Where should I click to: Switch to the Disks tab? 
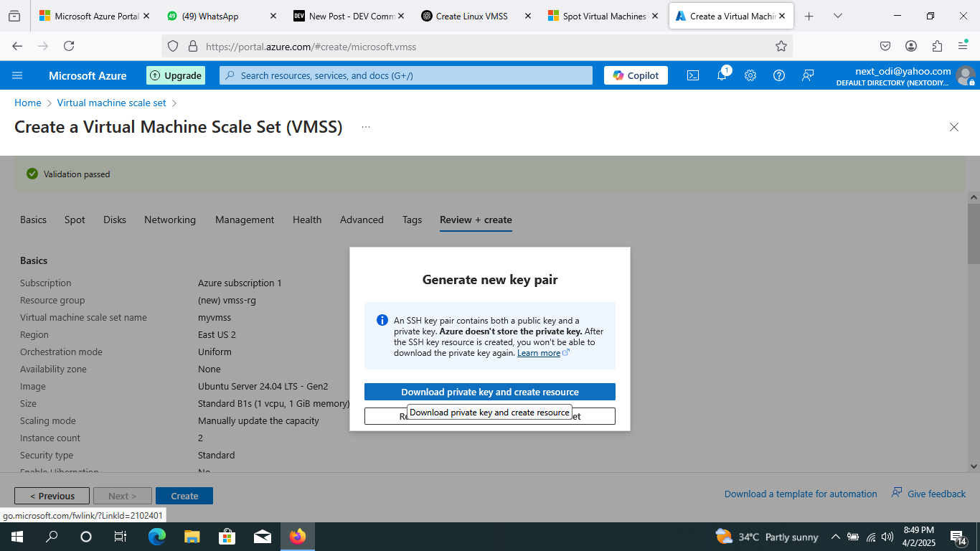click(115, 220)
